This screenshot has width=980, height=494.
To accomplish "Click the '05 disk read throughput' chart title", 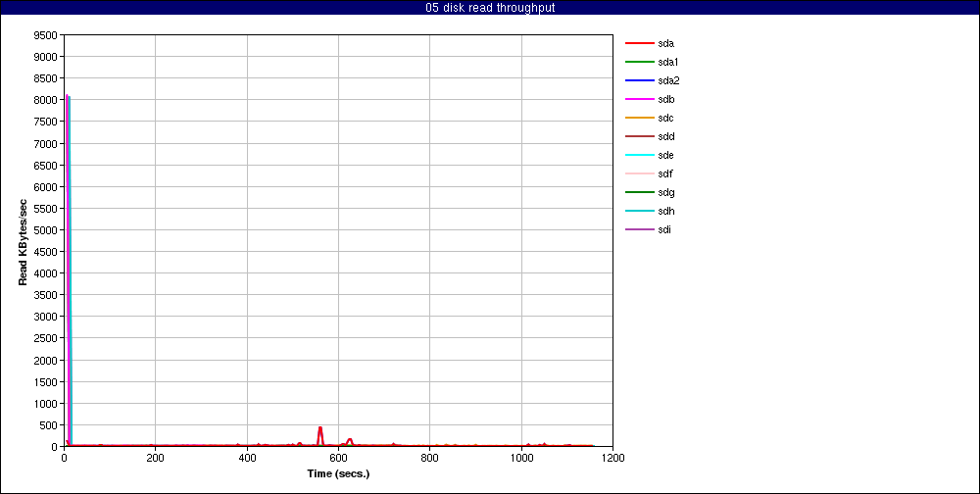I will [x=490, y=8].
